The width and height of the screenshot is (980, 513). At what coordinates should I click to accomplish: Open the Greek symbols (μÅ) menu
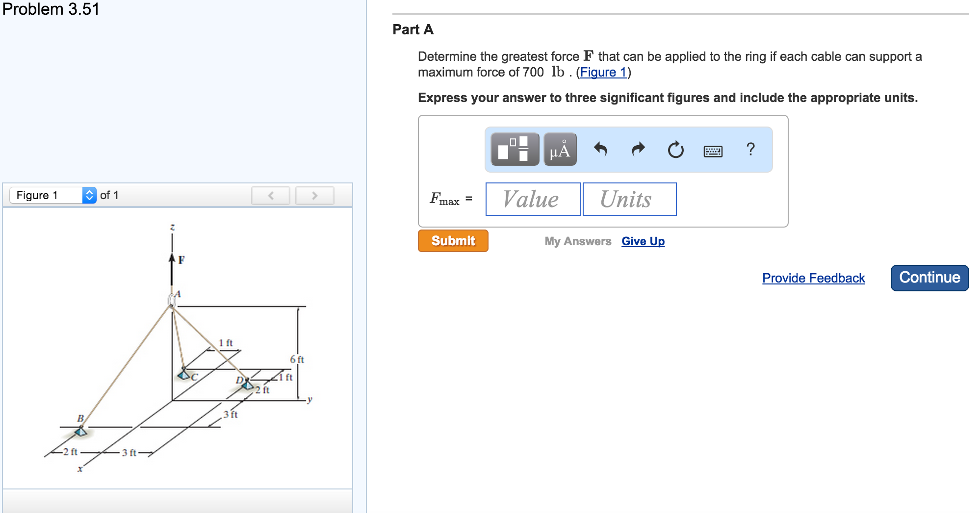click(560, 149)
